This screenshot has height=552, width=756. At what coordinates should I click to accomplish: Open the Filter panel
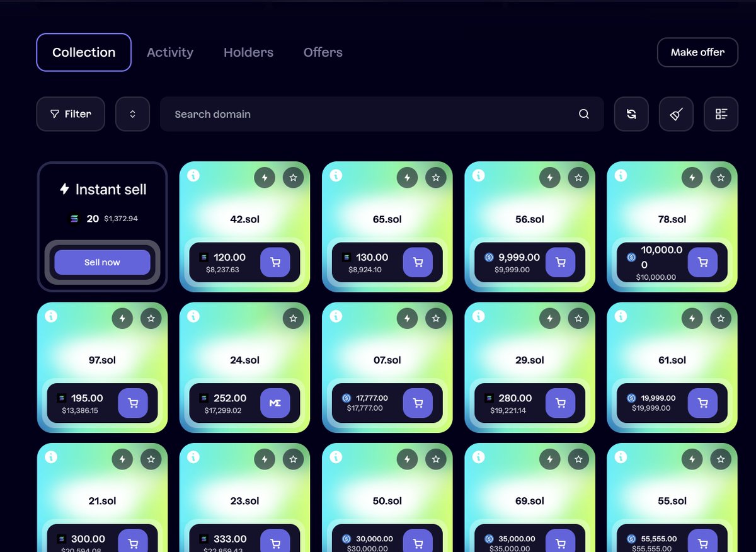click(x=71, y=114)
